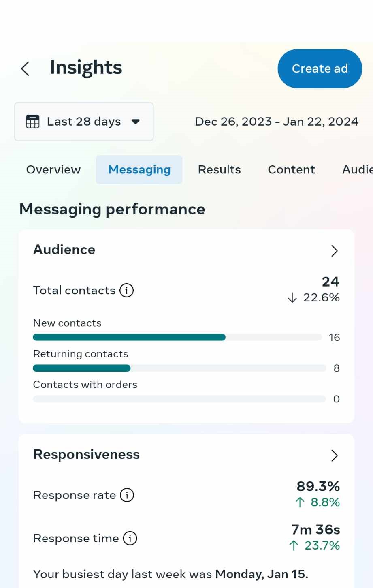Open the Last 28 days dropdown
The width and height of the screenshot is (373, 588).
click(84, 122)
